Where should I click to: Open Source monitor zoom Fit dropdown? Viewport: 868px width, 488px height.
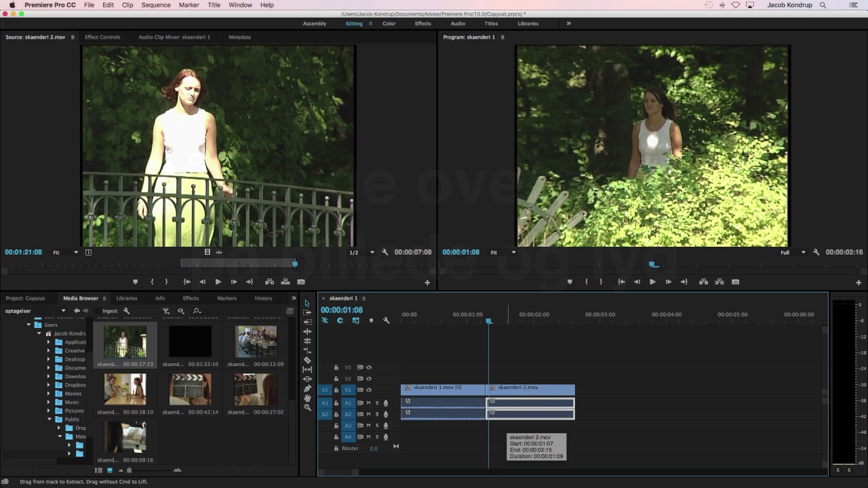click(x=66, y=252)
